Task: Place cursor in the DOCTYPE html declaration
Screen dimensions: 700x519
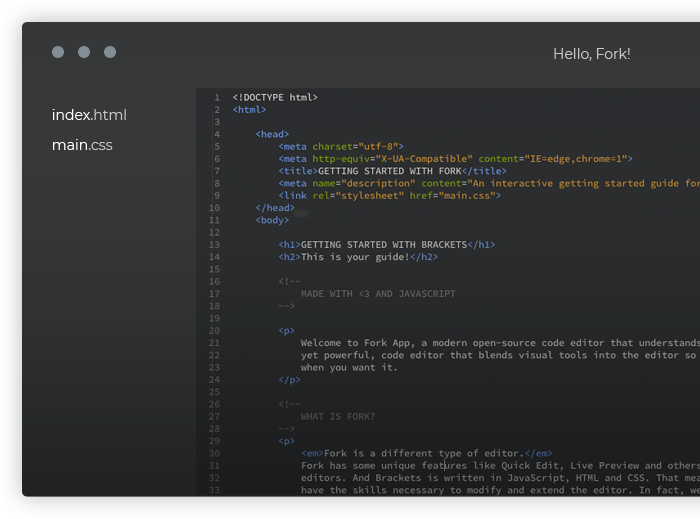Action: click(275, 97)
